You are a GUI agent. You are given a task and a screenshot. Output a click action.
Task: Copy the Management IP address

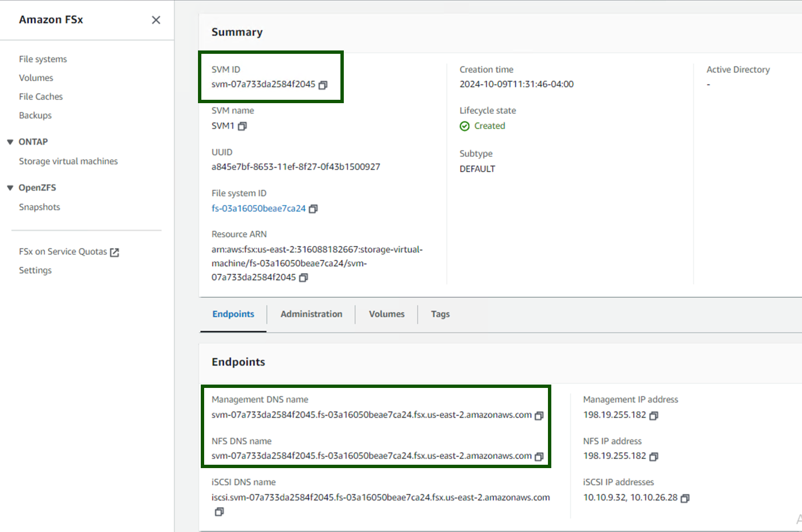pos(653,415)
